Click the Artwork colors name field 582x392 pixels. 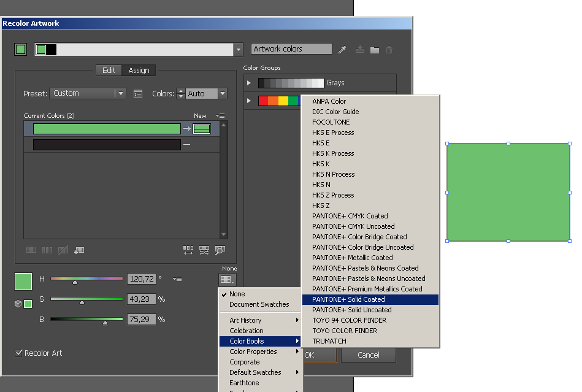(291, 49)
